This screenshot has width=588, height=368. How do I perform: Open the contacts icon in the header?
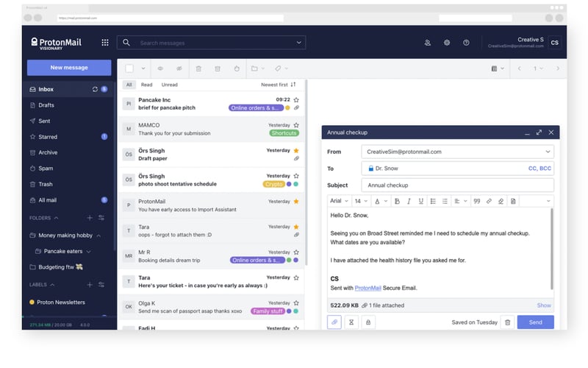point(428,43)
